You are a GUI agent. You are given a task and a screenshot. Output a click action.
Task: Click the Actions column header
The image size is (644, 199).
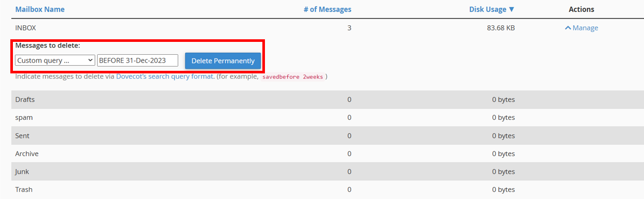(582, 9)
